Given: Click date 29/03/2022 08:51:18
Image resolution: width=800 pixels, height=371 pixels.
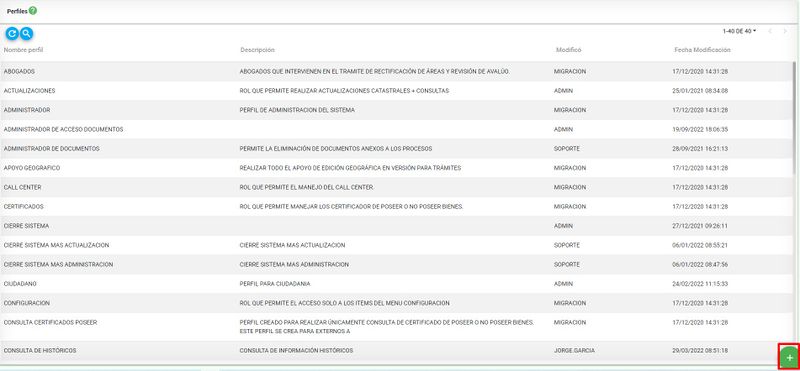Looking at the screenshot, I should pos(700,351).
